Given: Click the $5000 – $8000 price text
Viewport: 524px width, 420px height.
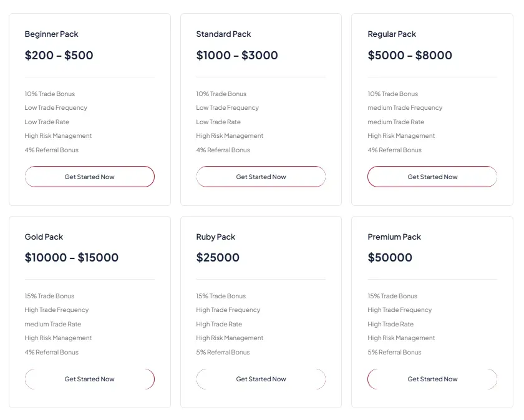Looking at the screenshot, I should click(410, 56).
